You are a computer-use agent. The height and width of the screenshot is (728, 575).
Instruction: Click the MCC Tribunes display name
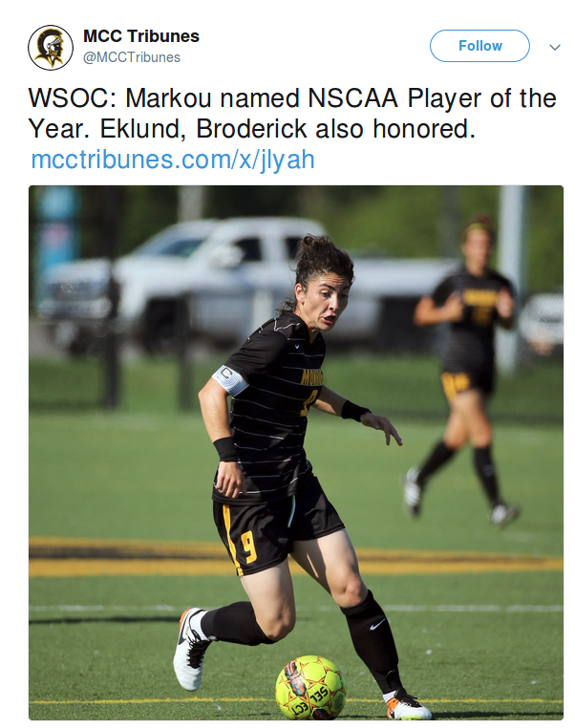click(x=141, y=36)
